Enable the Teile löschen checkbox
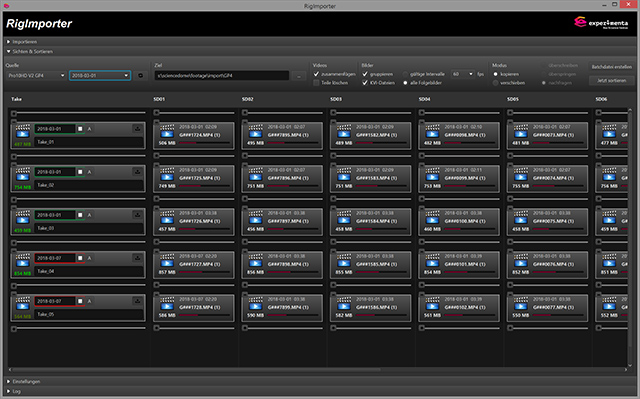Viewport: 640px width, 399px height. 316,83
